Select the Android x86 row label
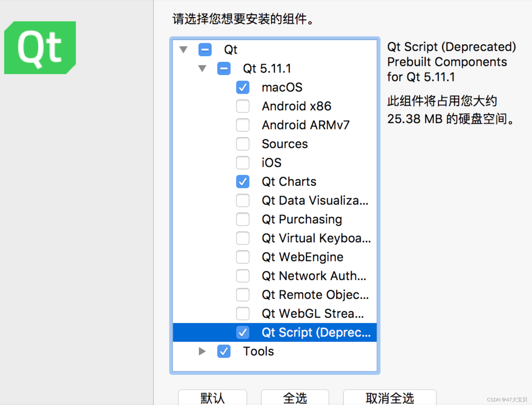Screen dimensions: 532x405 pos(296,106)
